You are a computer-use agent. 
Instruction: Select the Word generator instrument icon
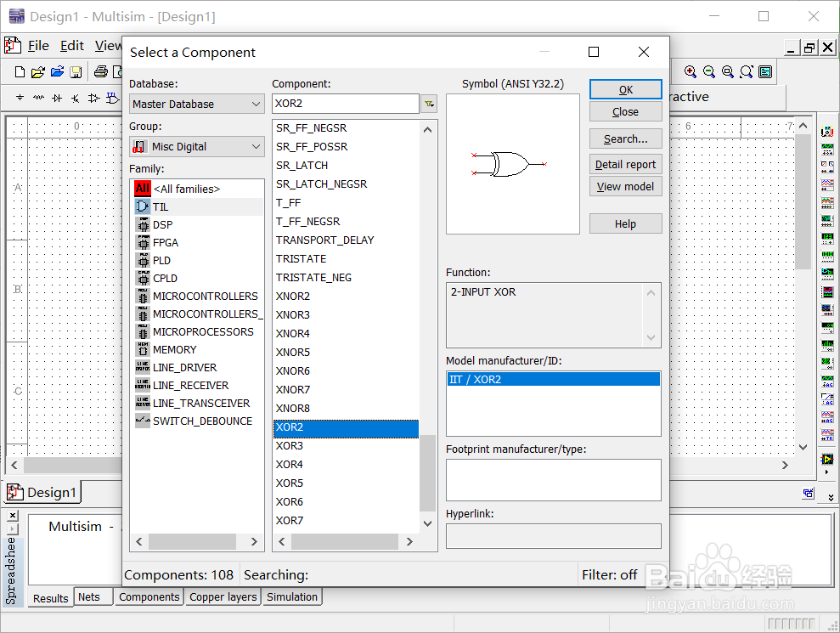pyautogui.click(x=827, y=256)
